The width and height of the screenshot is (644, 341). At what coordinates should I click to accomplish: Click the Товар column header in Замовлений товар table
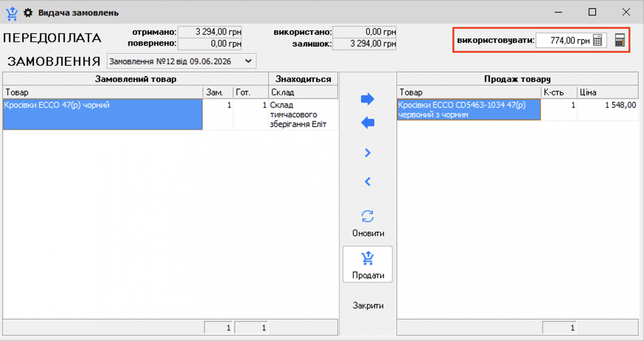[103, 92]
